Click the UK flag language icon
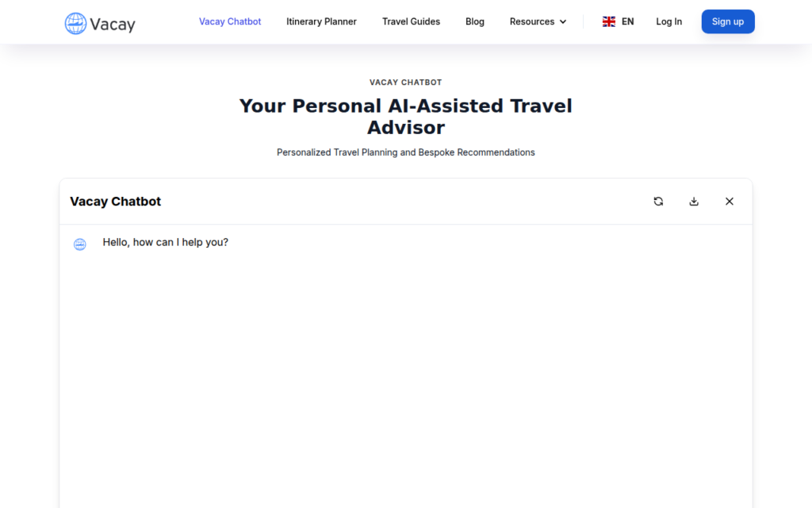The image size is (812, 508). (x=609, y=21)
